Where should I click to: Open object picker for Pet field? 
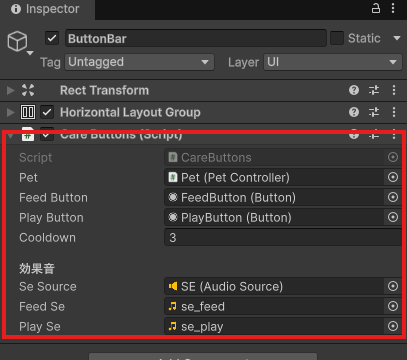pos(393,177)
